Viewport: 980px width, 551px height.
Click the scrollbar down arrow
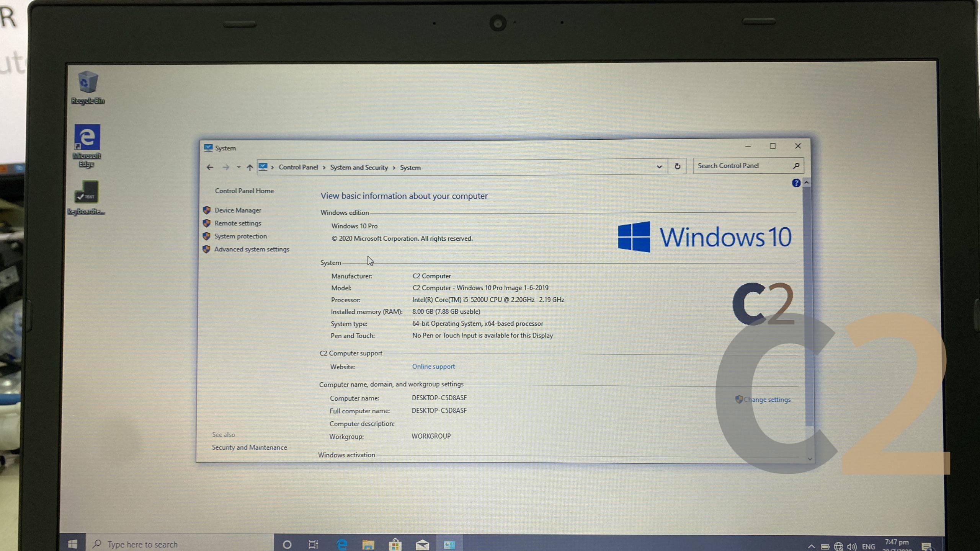810,458
